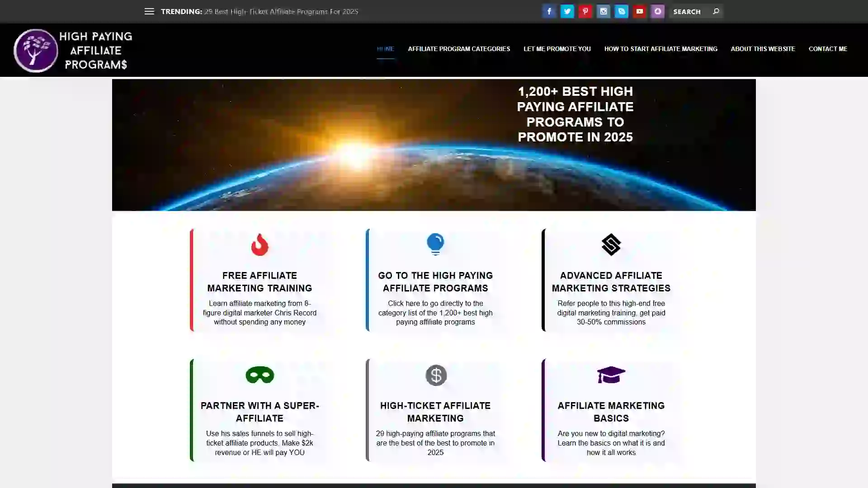Open the Facebook social icon
This screenshot has width=868, height=488.
click(549, 11)
